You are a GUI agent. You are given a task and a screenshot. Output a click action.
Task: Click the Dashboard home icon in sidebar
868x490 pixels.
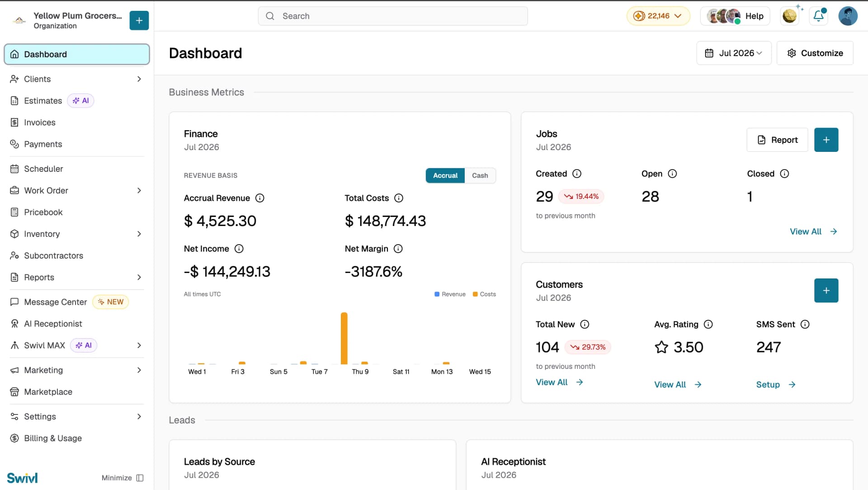click(x=14, y=54)
